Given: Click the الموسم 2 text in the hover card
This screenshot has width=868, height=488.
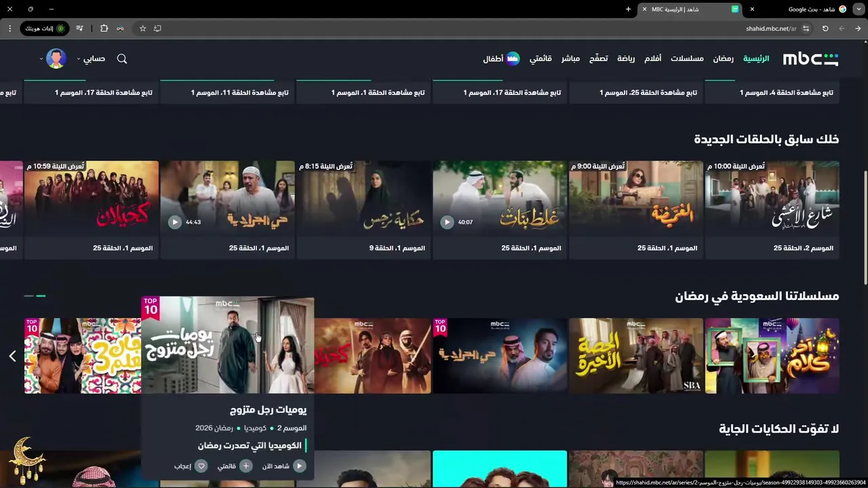Looking at the screenshot, I should tap(291, 428).
